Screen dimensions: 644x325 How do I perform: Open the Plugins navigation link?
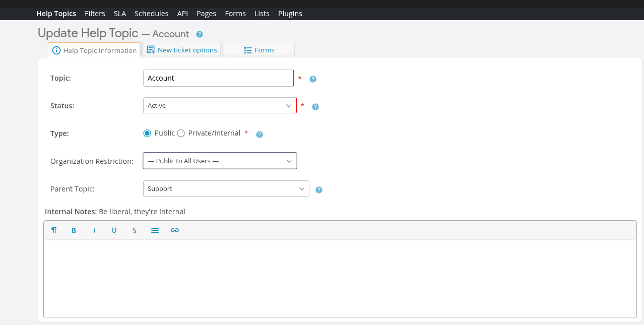click(x=290, y=14)
